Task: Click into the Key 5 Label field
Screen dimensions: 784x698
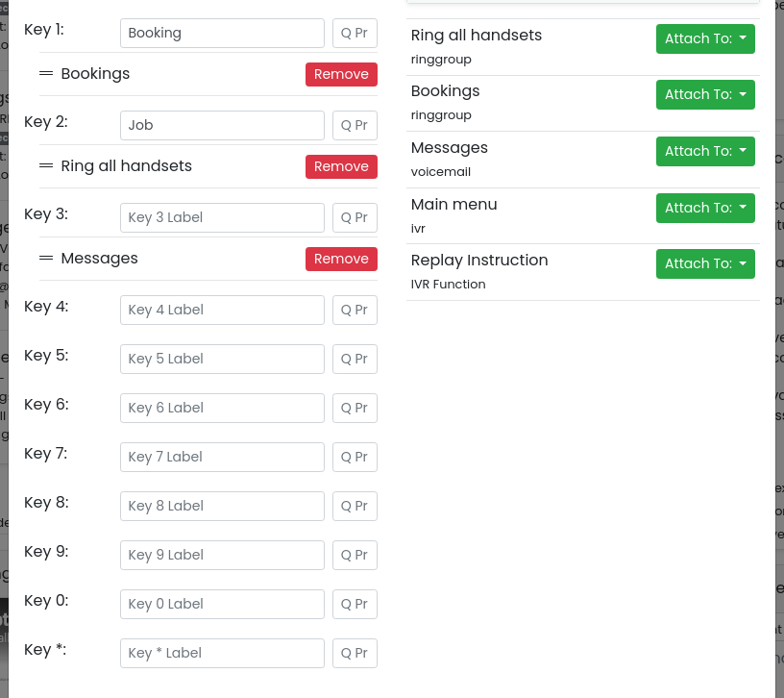Action: pos(222,359)
